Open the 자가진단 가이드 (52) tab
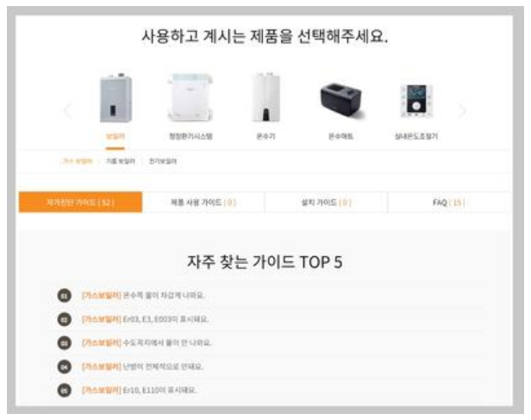Image resolution: width=531 pixels, height=420 pixels. point(81,202)
